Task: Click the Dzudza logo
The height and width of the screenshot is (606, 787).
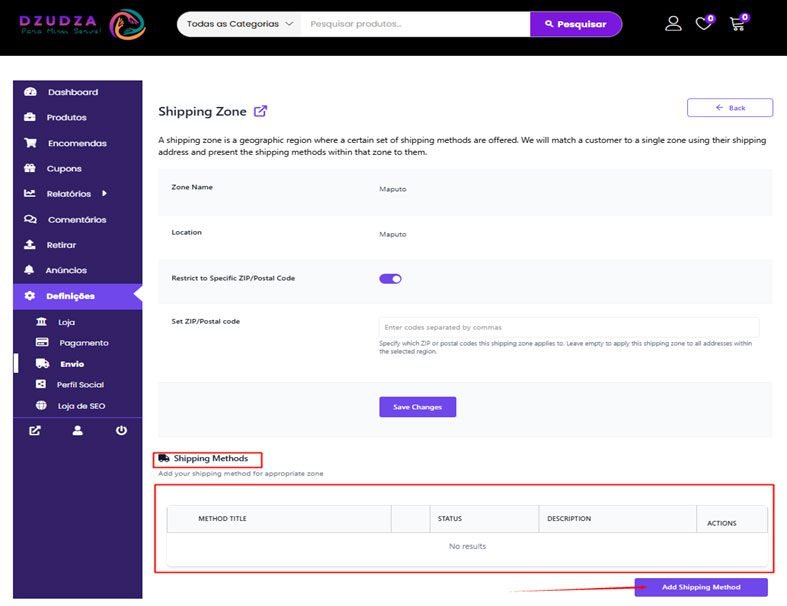Action: pos(82,24)
